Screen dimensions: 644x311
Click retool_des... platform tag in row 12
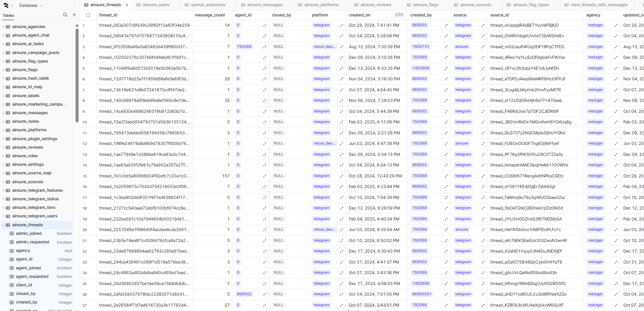pos(324,144)
